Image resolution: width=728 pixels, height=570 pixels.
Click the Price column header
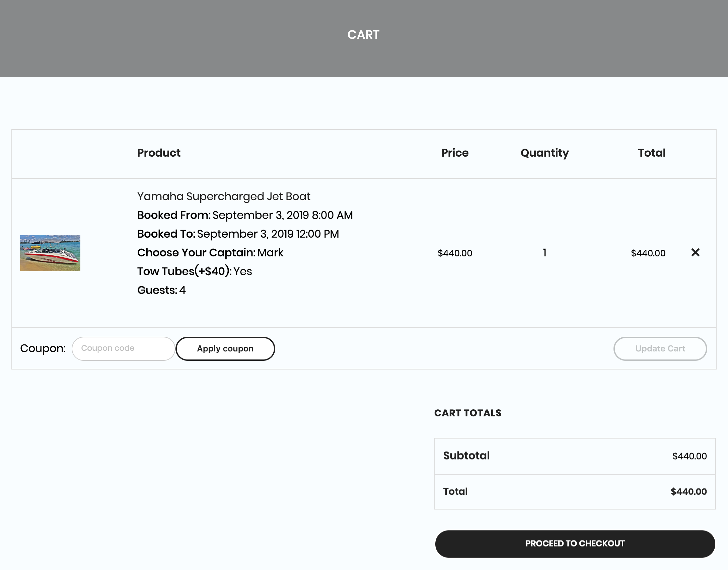point(455,153)
